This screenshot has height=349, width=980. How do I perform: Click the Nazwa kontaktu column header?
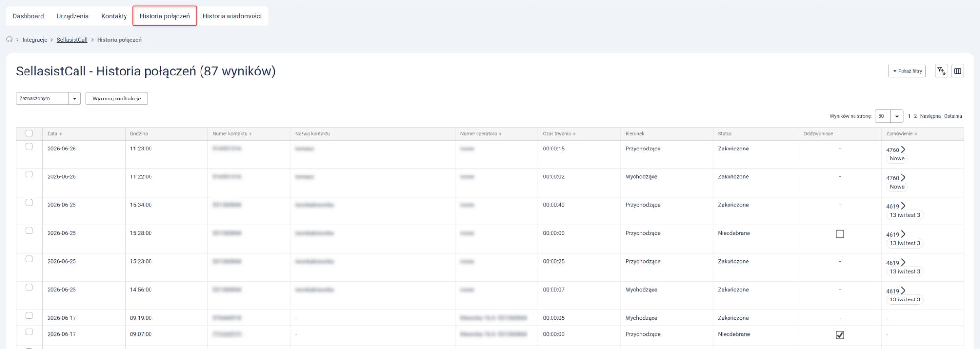pyautogui.click(x=312, y=134)
